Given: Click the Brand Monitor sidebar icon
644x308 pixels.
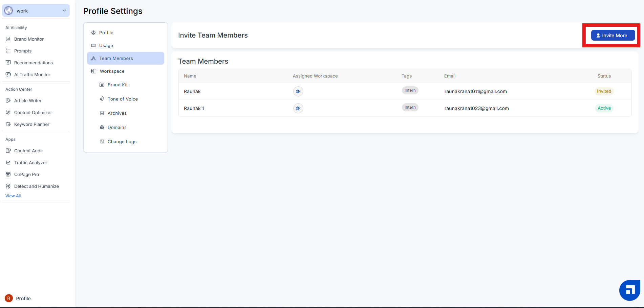Looking at the screenshot, I should (x=8, y=39).
